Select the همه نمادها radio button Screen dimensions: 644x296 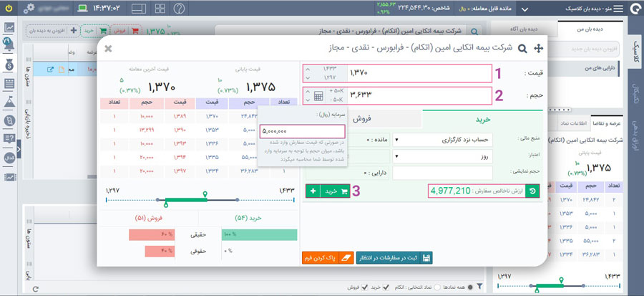coord(470,287)
